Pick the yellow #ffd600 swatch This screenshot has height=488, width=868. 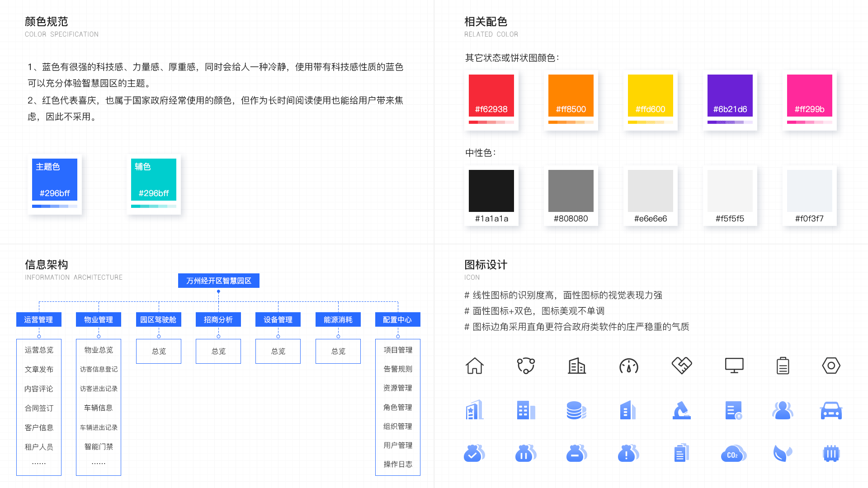[x=651, y=95]
